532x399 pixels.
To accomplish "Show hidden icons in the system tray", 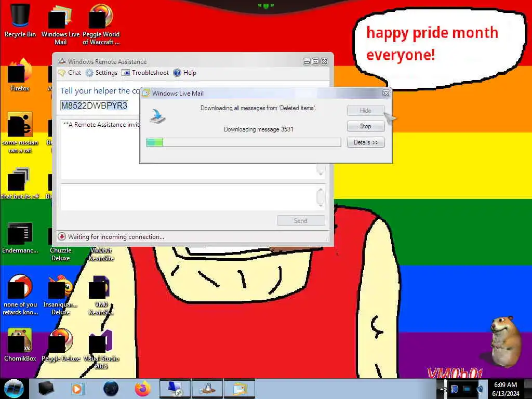I will 443,389.
